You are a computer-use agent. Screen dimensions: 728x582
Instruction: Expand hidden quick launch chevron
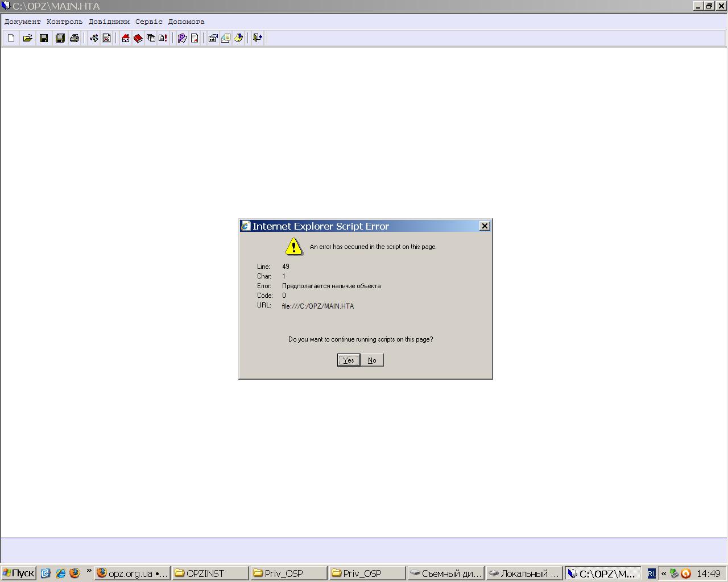click(89, 571)
